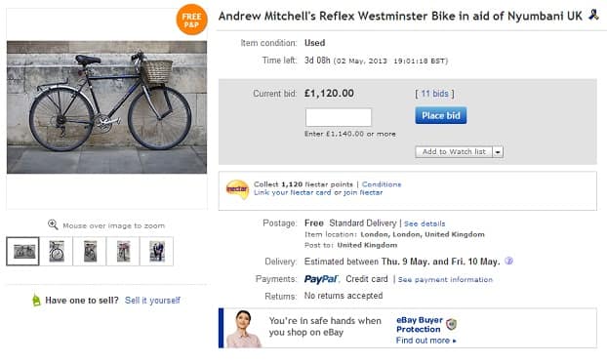Click Link your Nectar card link
The height and width of the screenshot is (364, 607).
[292, 192]
